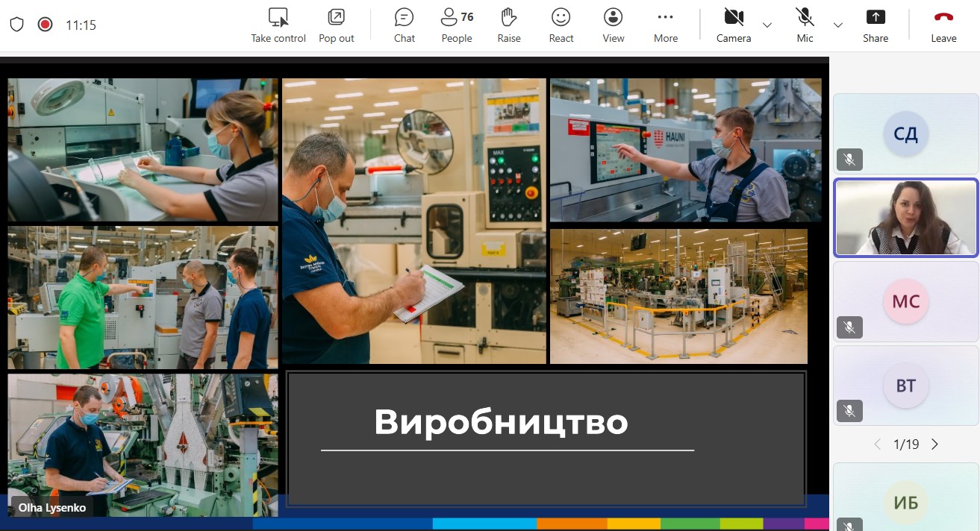This screenshot has width=980, height=531.
Task: Expand the Camera options dropdown arrow
Action: click(x=767, y=25)
